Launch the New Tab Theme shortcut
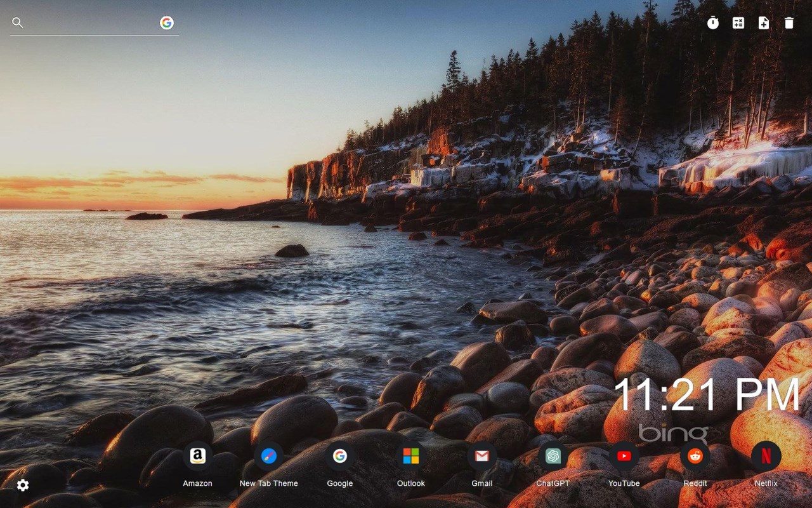Image resolution: width=812 pixels, height=508 pixels. [269, 456]
